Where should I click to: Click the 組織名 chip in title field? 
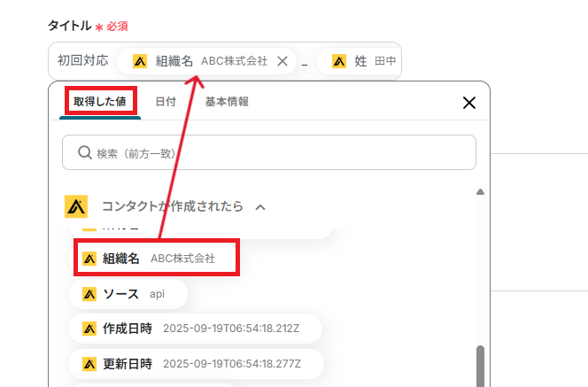pyautogui.click(x=206, y=61)
